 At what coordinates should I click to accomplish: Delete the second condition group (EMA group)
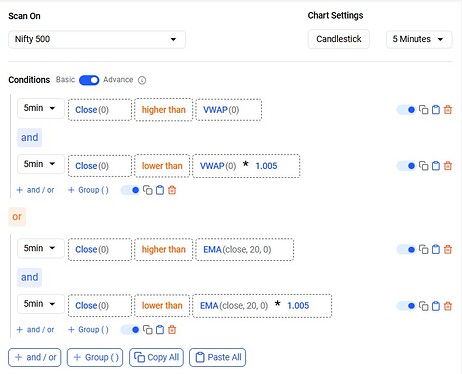(x=172, y=330)
